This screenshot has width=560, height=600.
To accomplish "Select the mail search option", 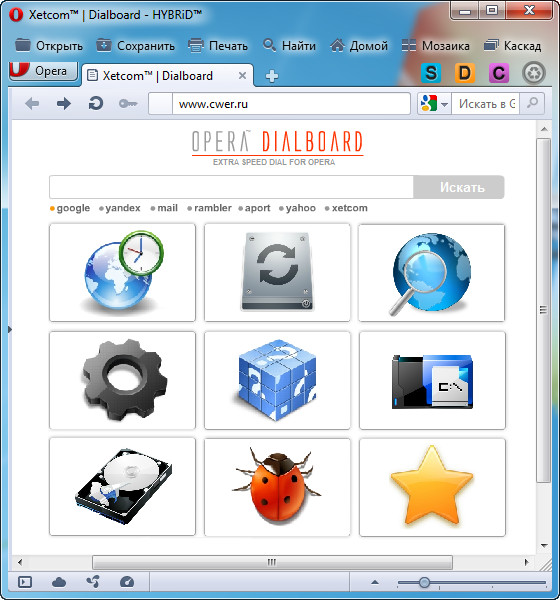I will click(x=164, y=208).
